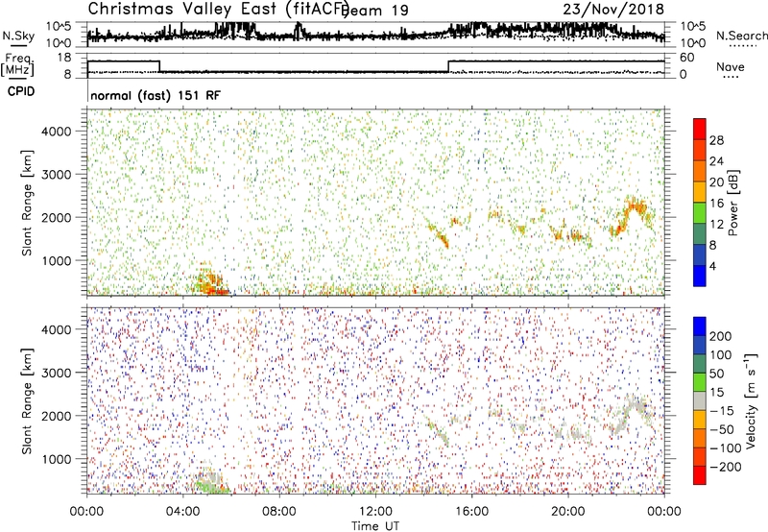Click the '20:00' time tick label
The image size is (768, 532).
tap(567, 512)
